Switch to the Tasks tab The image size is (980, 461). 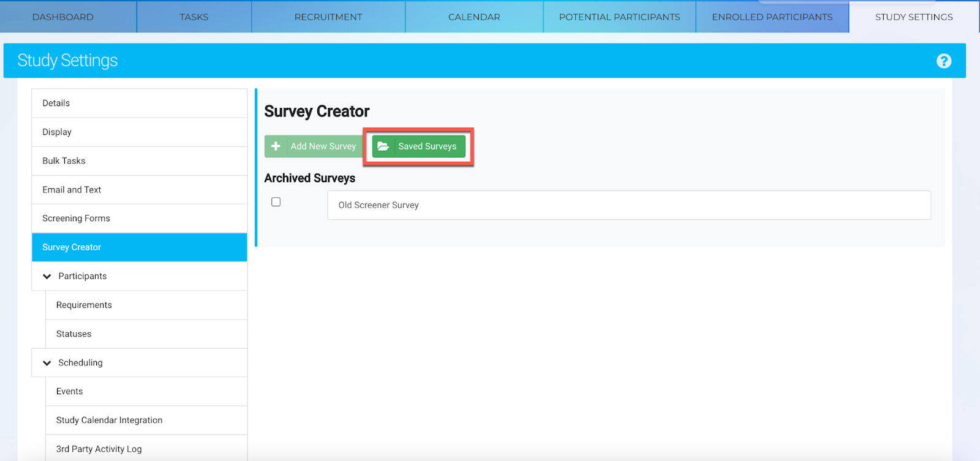pyautogui.click(x=194, y=17)
